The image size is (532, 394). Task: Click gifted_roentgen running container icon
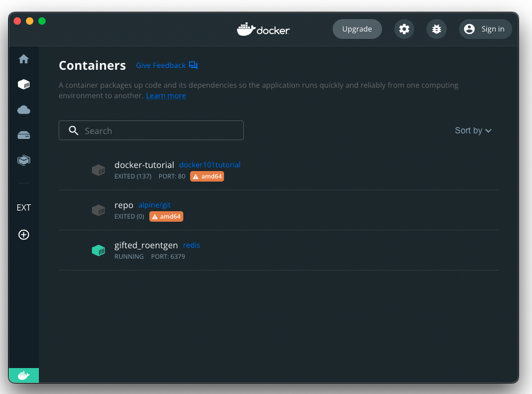tap(98, 251)
